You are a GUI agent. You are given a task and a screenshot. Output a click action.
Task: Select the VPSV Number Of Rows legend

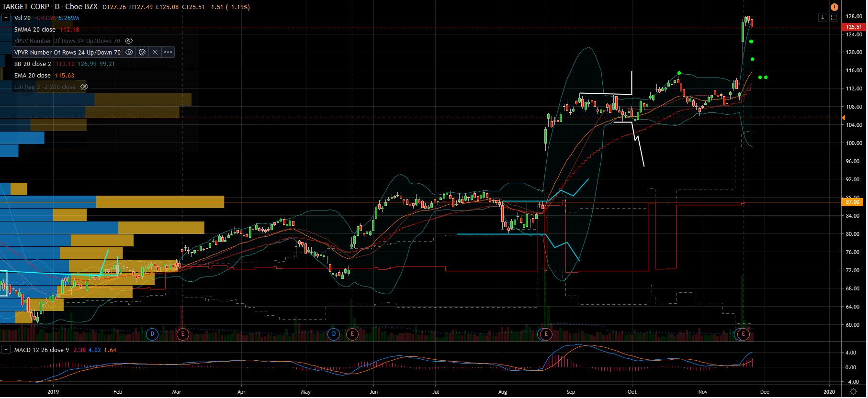(x=68, y=41)
